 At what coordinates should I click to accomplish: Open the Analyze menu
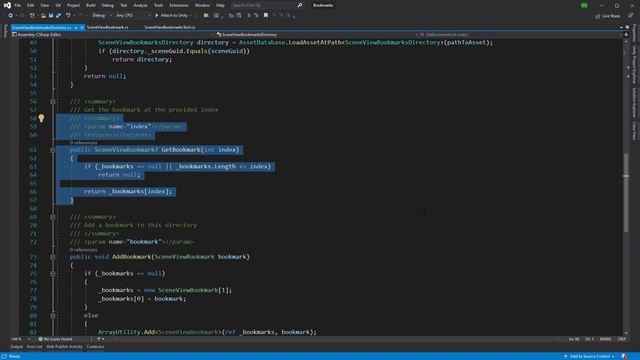140,5
